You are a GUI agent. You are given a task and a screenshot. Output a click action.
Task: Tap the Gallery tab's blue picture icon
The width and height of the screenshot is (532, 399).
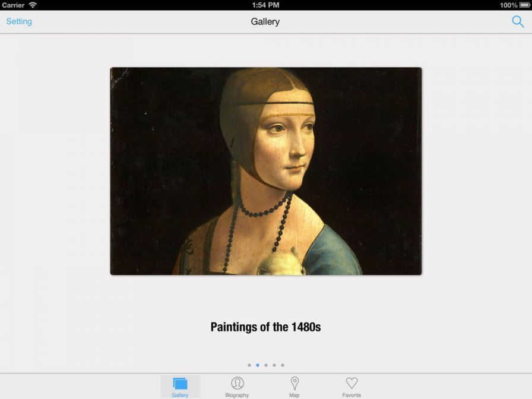180,384
